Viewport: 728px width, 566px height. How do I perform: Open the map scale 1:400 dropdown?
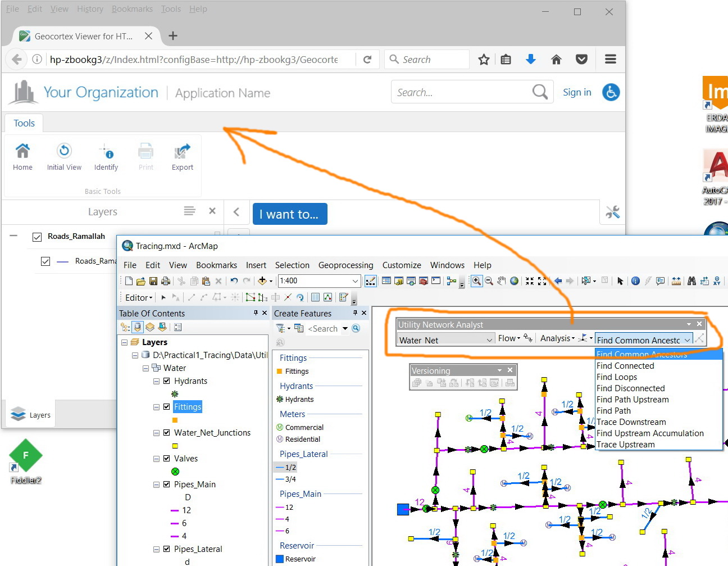pos(355,281)
